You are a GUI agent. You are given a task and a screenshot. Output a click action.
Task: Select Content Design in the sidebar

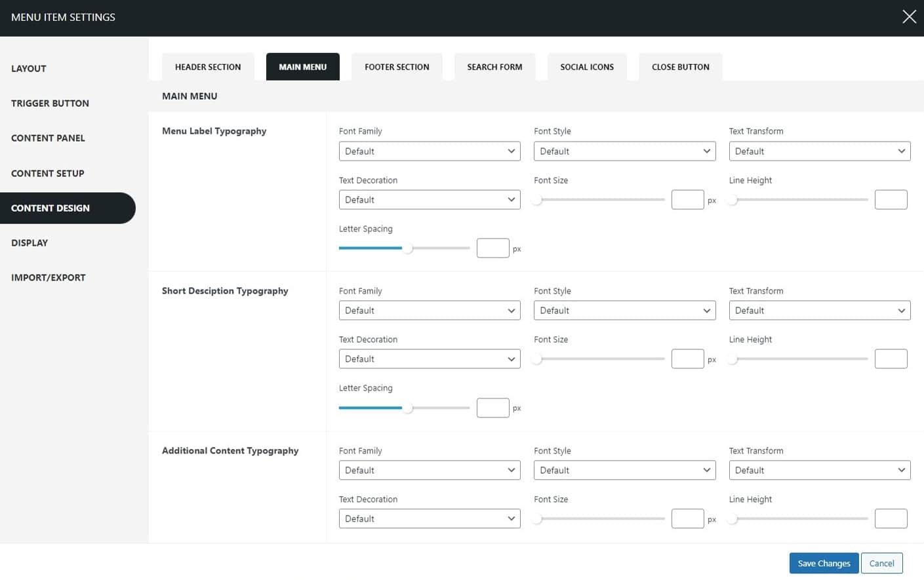point(68,208)
